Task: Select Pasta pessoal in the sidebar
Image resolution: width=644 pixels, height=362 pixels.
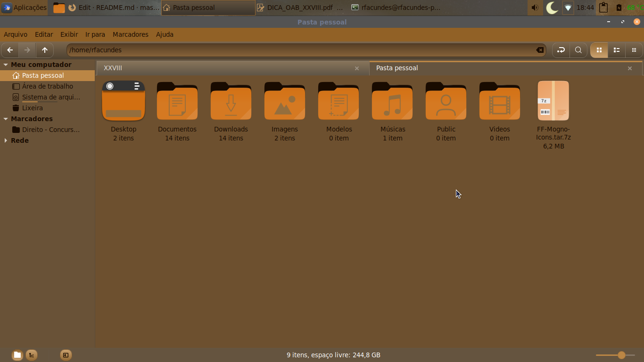Action: [47, 75]
